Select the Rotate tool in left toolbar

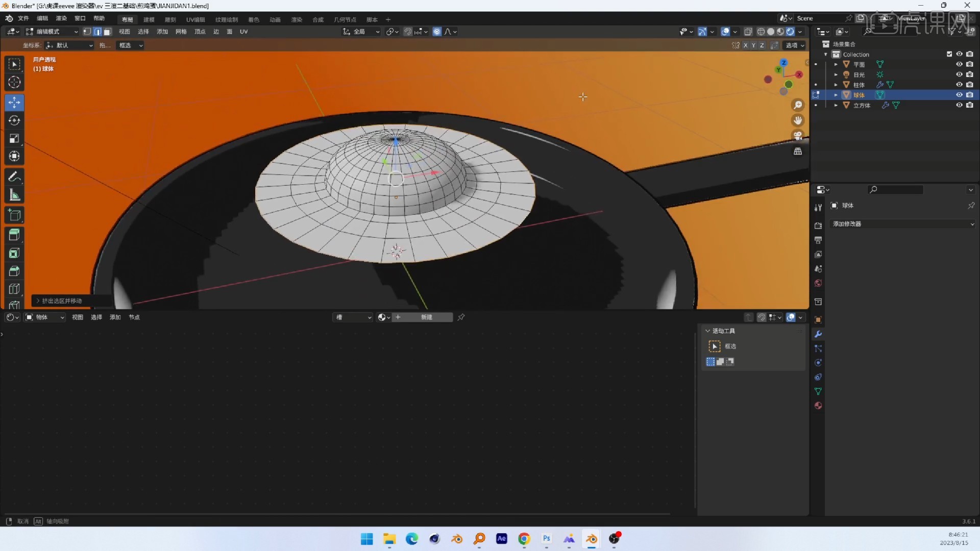(x=14, y=120)
